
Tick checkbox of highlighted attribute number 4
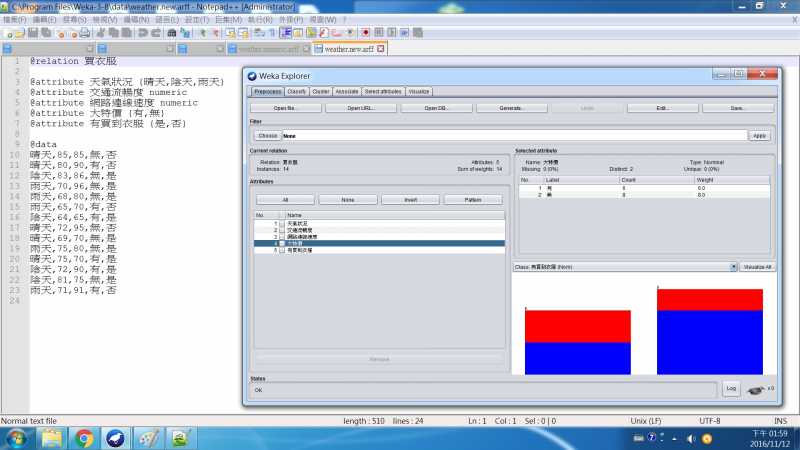282,243
